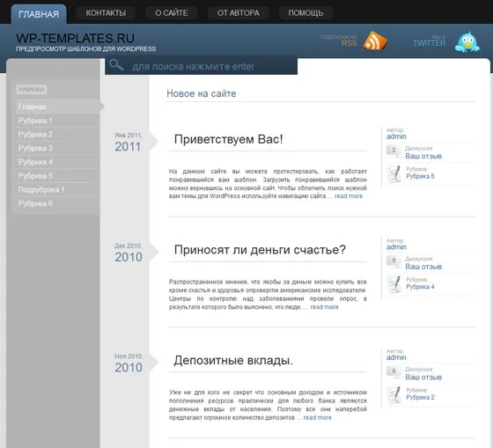Click the pen icon beside Рубрика 4
Screen dimensions: 493x448
[x=394, y=284]
